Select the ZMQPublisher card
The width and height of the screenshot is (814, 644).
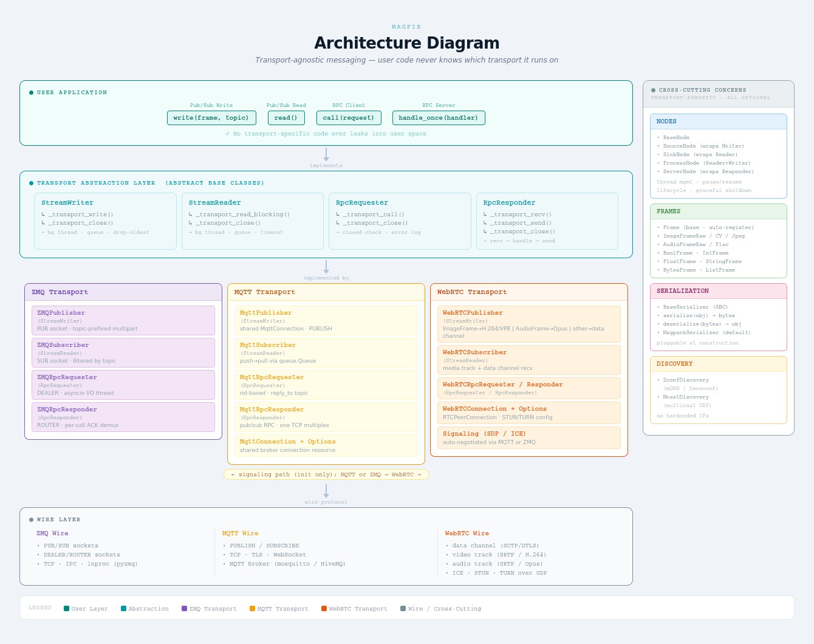[123, 320]
